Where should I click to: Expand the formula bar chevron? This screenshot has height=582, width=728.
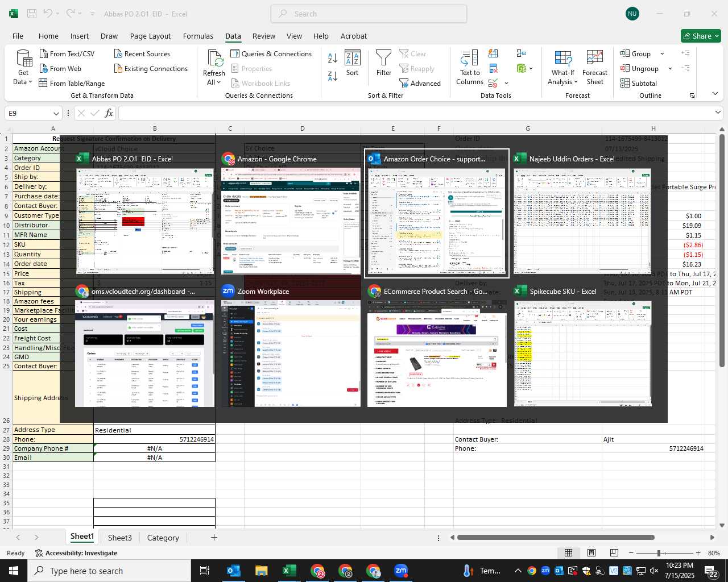718,113
